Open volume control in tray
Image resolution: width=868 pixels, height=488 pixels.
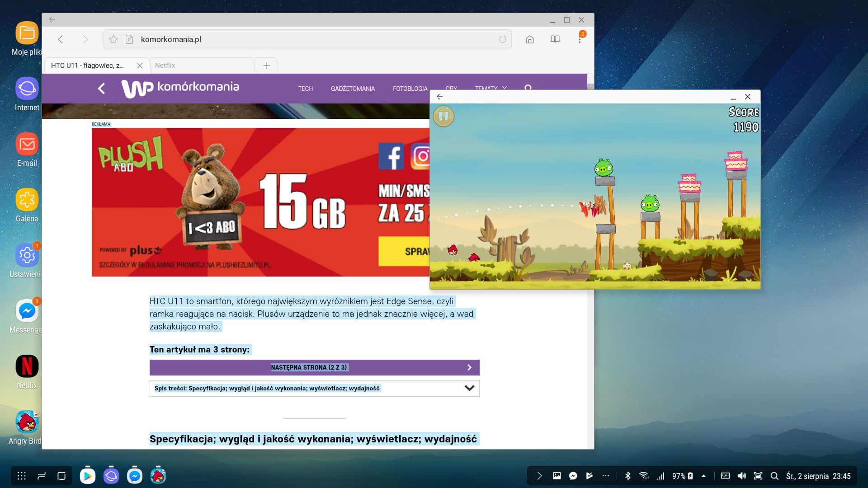(x=742, y=476)
